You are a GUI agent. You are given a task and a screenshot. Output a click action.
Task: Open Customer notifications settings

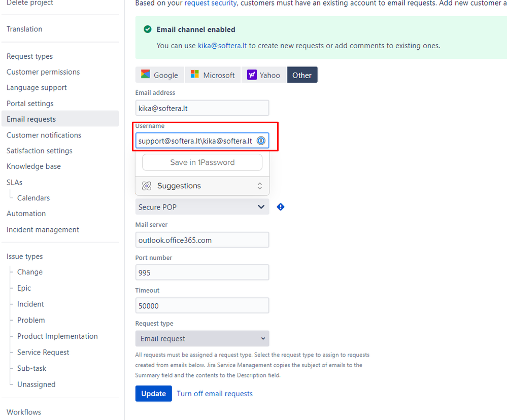44,135
